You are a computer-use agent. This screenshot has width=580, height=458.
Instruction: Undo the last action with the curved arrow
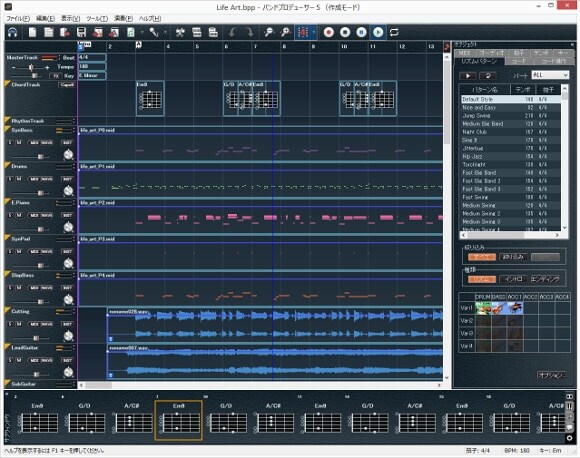(x=232, y=33)
